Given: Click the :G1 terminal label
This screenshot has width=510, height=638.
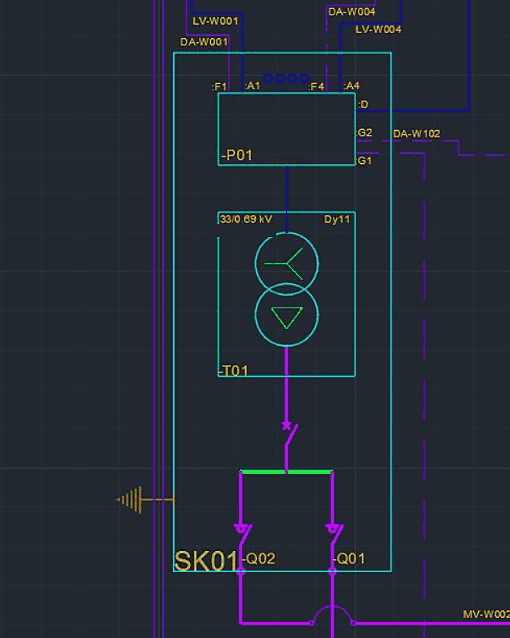Looking at the screenshot, I should [x=364, y=161].
